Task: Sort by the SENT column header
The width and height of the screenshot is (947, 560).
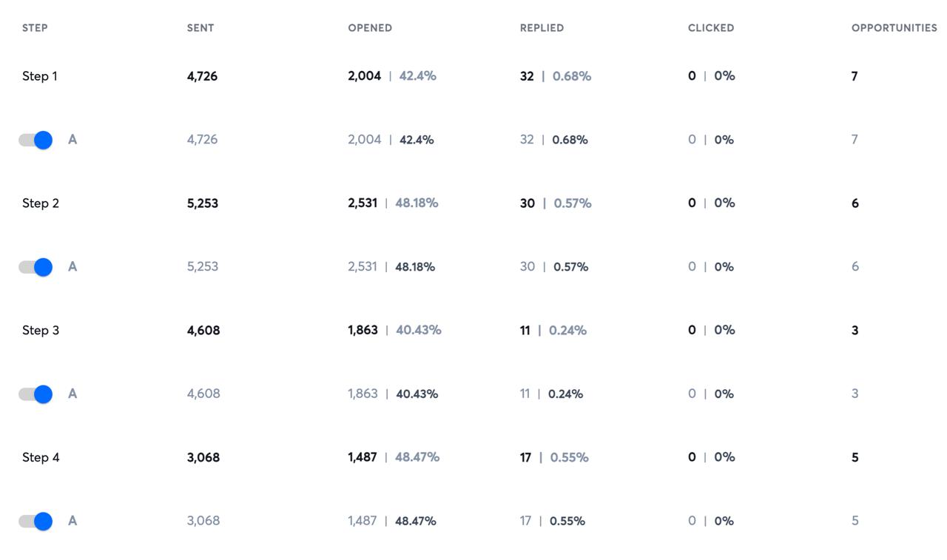Action: [200, 28]
